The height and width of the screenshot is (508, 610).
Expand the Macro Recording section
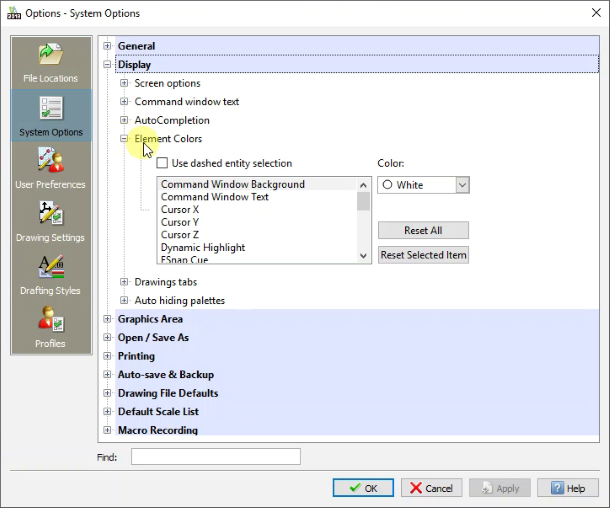[107, 430]
